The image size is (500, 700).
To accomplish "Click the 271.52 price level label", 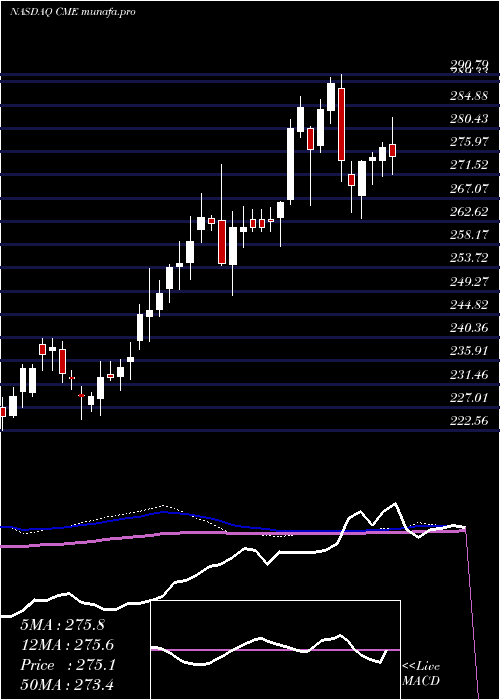I will (x=468, y=165).
